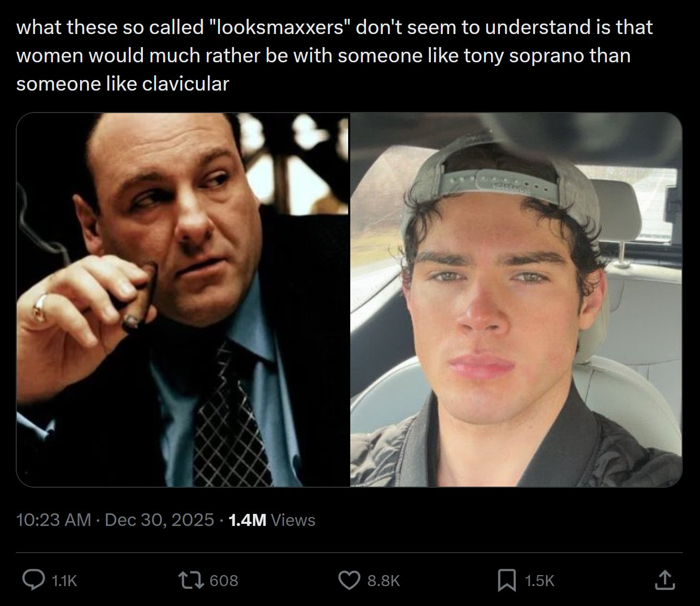700x606 pixels.
Task: Open the 1.4M Views analytics
Action: (x=248, y=520)
